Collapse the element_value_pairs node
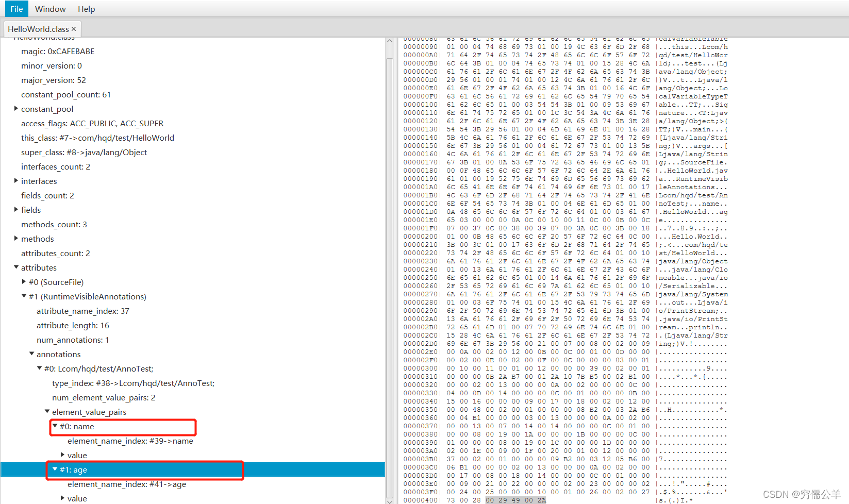 pos(47,412)
